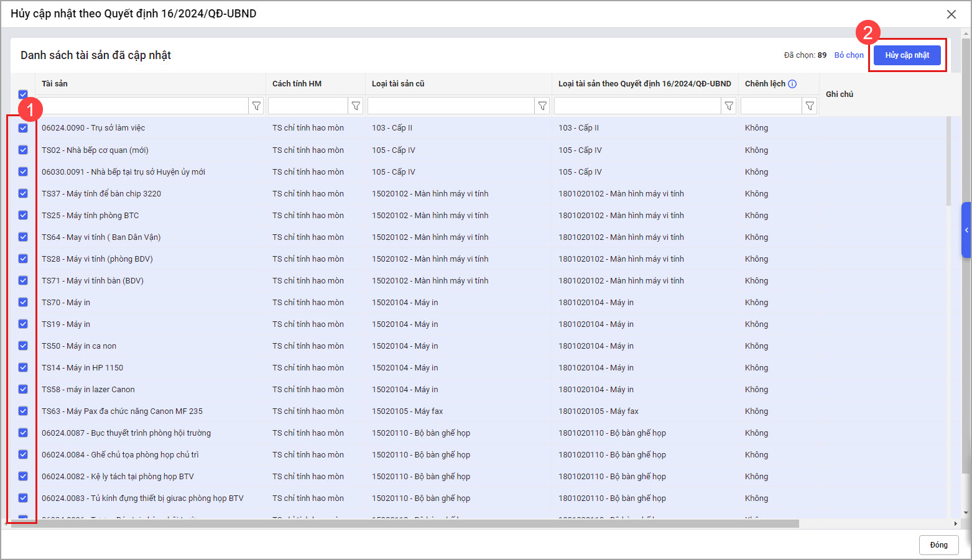
Task: Click the Ghi chú column header
Action: click(840, 94)
